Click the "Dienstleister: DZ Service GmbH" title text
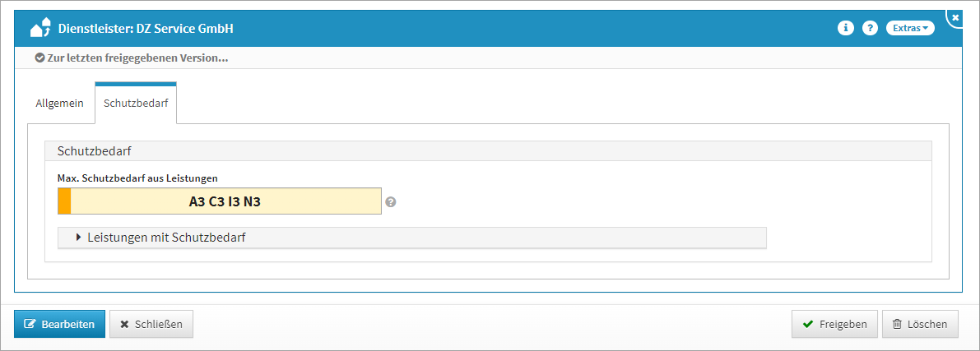The image size is (980, 351). tap(146, 29)
